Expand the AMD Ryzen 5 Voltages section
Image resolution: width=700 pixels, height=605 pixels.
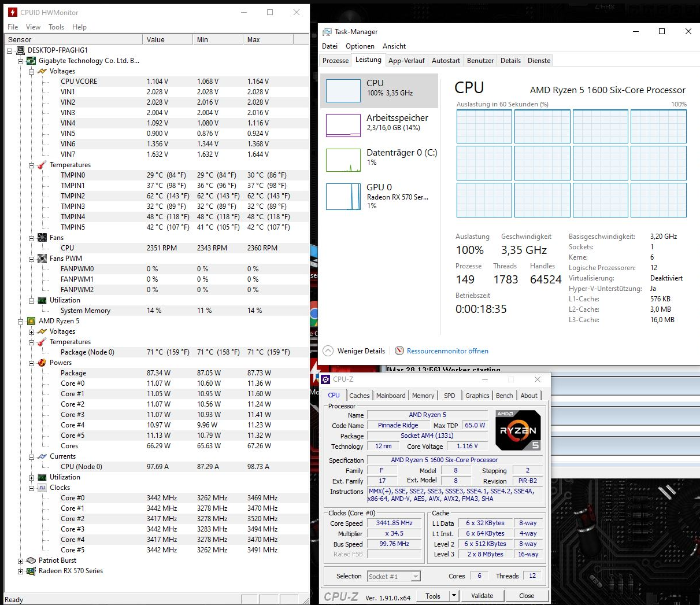click(32, 331)
